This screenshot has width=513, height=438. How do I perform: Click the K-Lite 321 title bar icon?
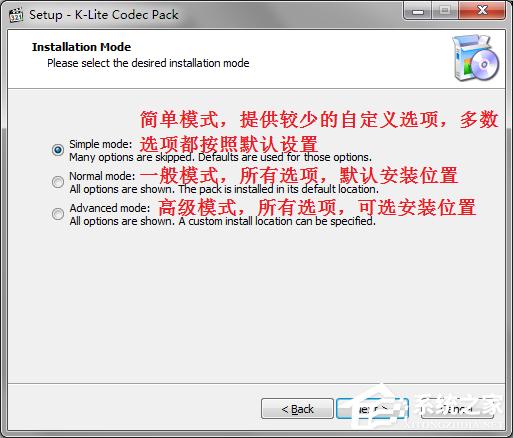click(16, 15)
